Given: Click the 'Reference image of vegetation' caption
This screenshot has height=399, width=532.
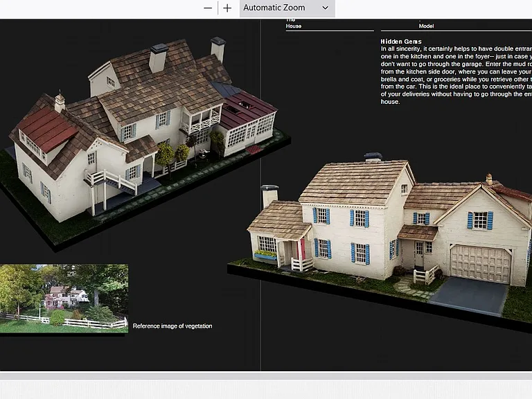Looking at the screenshot, I should click(172, 326).
